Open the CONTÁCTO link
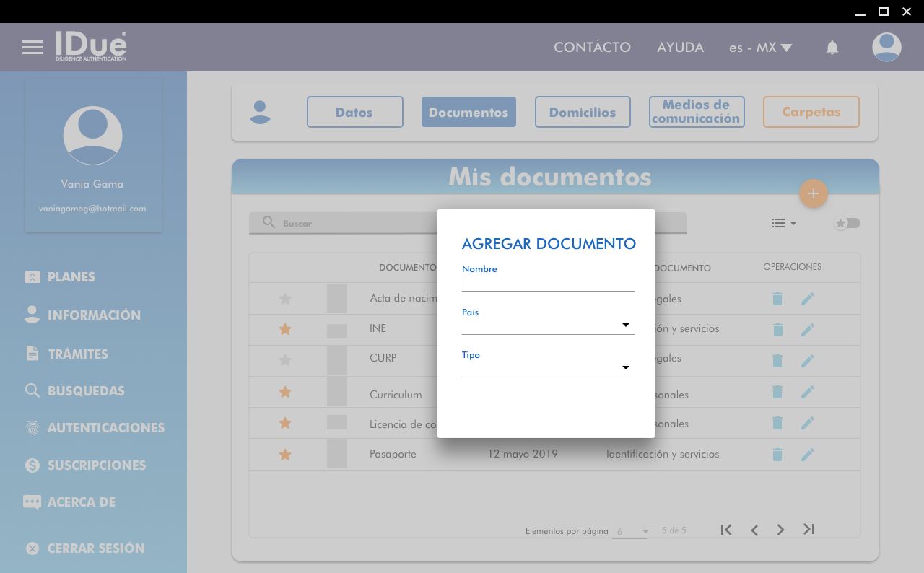The width and height of the screenshot is (924, 573). click(x=592, y=48)
